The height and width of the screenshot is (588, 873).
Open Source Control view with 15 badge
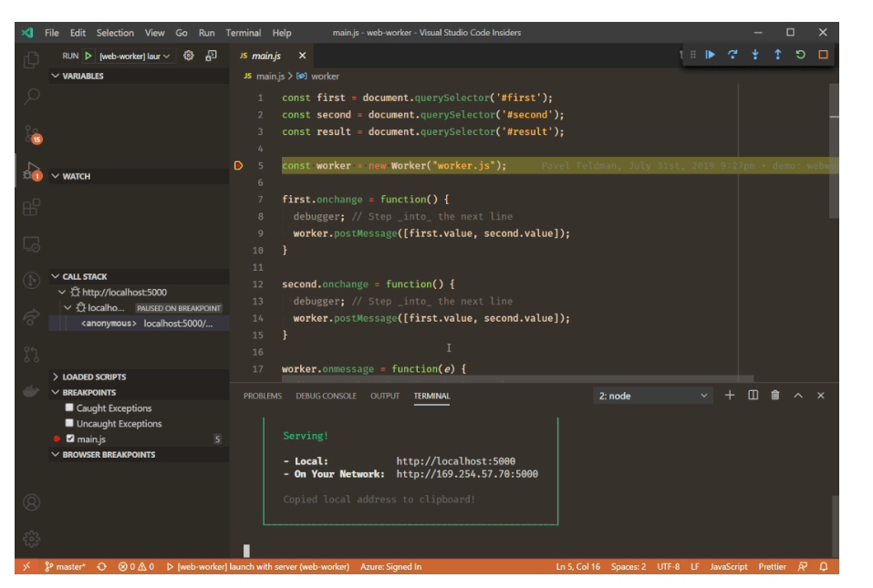(x=32, y=134)
